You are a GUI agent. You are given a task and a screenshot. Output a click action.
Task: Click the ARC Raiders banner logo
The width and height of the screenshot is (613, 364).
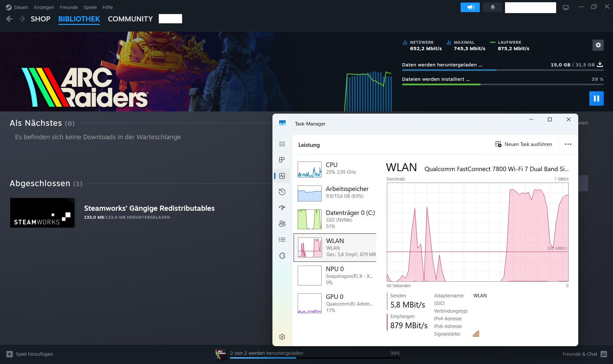pyautogui.click(x=85, y=87)
